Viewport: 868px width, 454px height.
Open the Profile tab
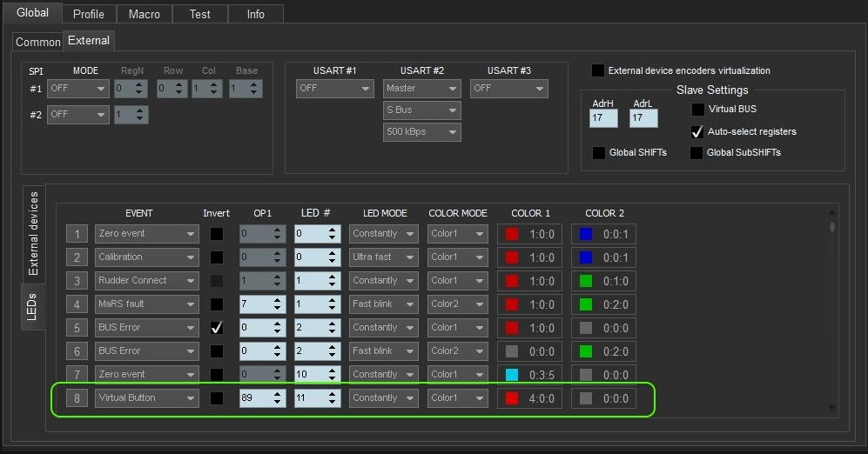[x=88, y=14]
